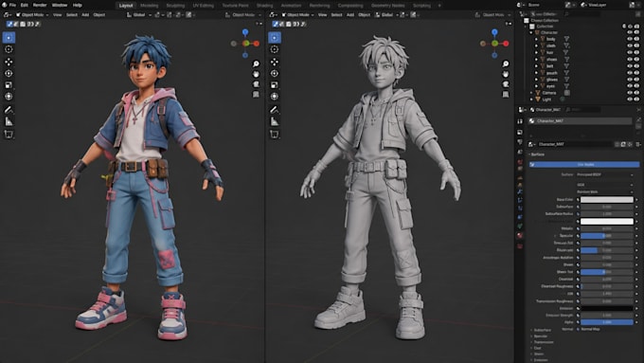The height and width of the screenshot is (363, 644).
Task: Select the Measure tool in left viewport
Action: coord(9,121)
